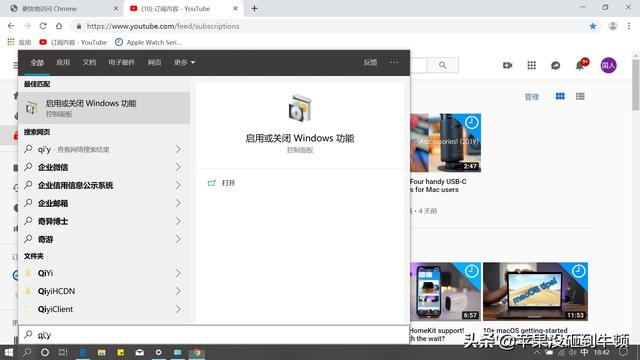Select the 文档 search tab
The image size is (640, 360).
pyautogui.click(x=89, y=62)
